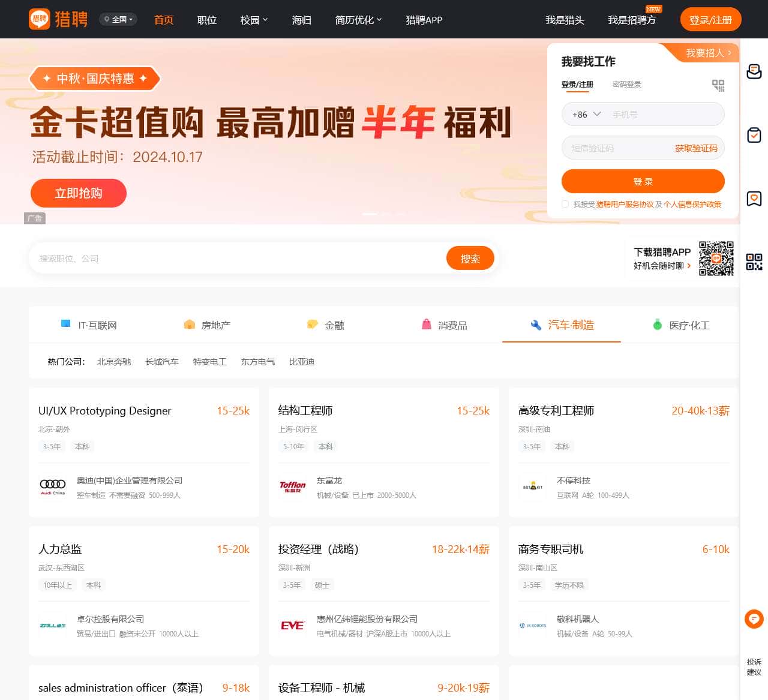768x700 pixels.
Task: Click the 下载猎聘APP QR code
Action: click(716, 259)
